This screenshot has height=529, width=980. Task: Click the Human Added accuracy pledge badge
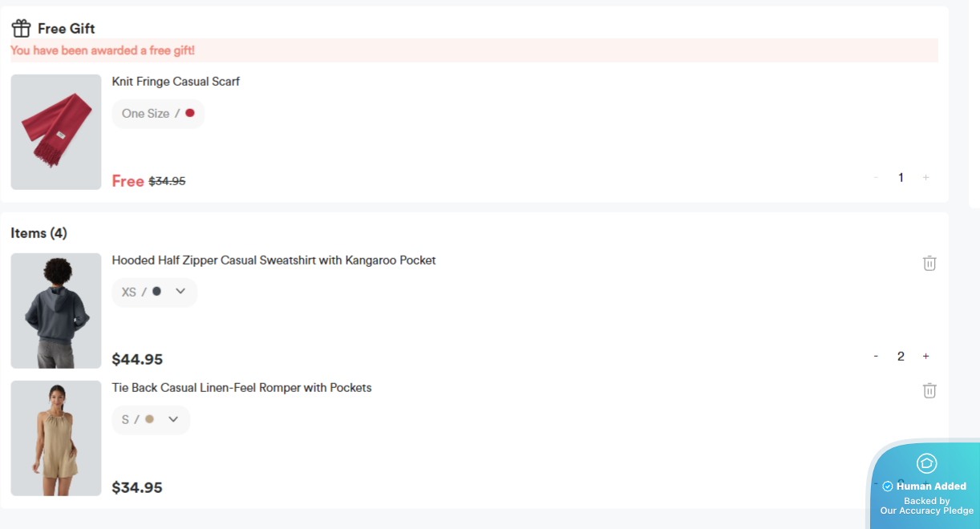(x=926, y=499)
